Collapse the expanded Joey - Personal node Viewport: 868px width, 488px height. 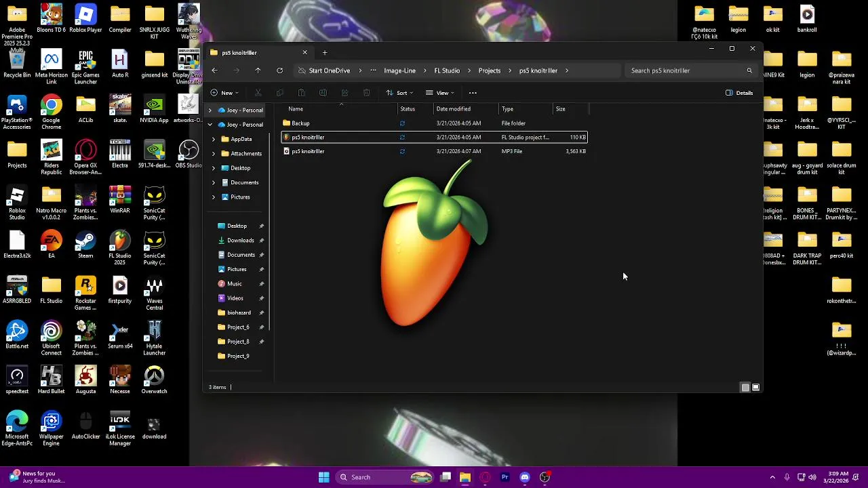coord(210,125)
